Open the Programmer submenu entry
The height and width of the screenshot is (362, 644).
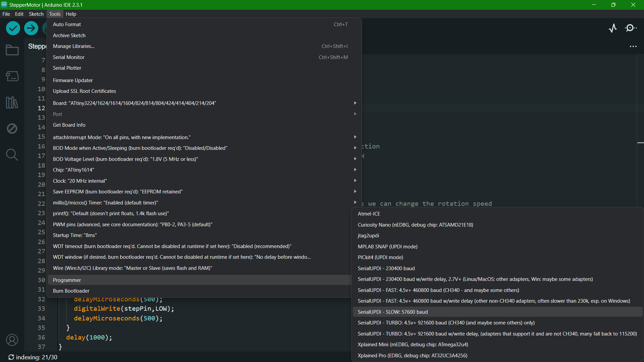tap(200, 280)
